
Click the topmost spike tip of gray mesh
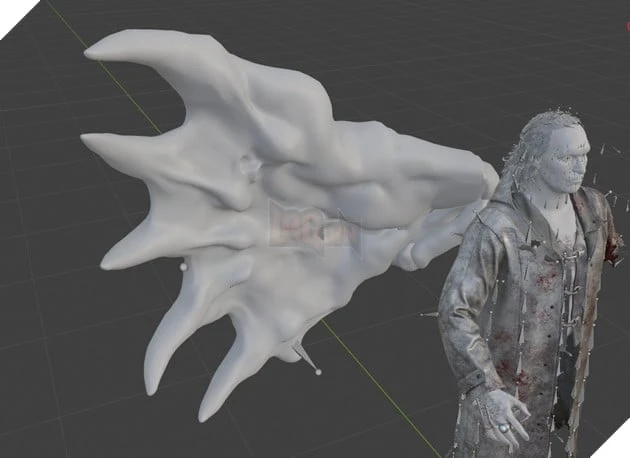coord(92,49)
